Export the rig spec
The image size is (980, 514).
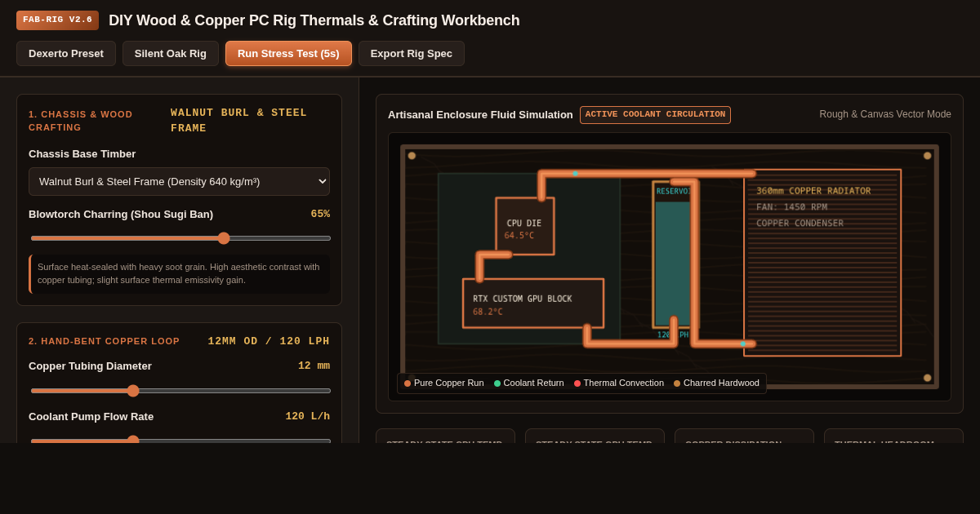[x=412, y=54]
